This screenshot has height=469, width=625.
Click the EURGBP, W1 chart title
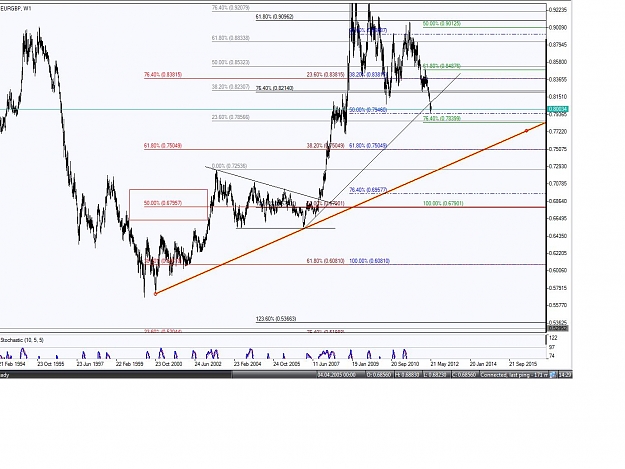click(14, 8)
